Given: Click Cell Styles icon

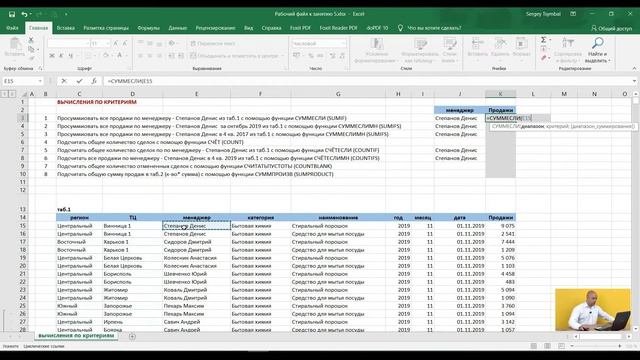Looking at the screenshot, I should point(449,44).
